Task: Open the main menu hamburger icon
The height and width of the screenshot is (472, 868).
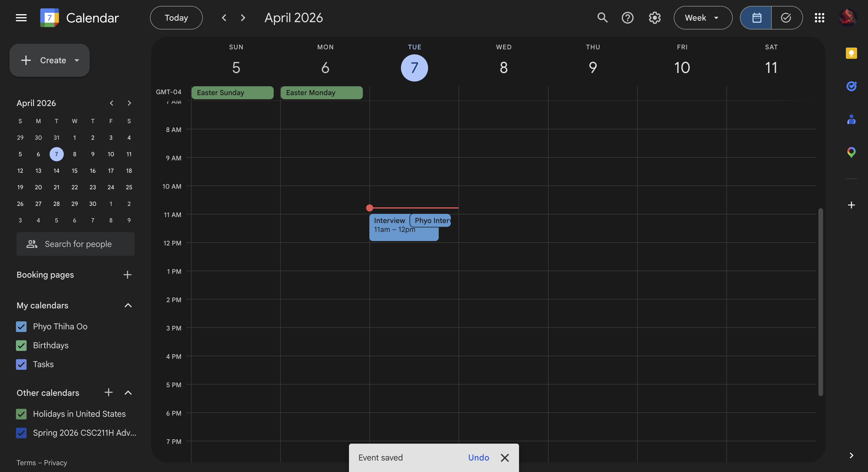Action: pos(21,17)
